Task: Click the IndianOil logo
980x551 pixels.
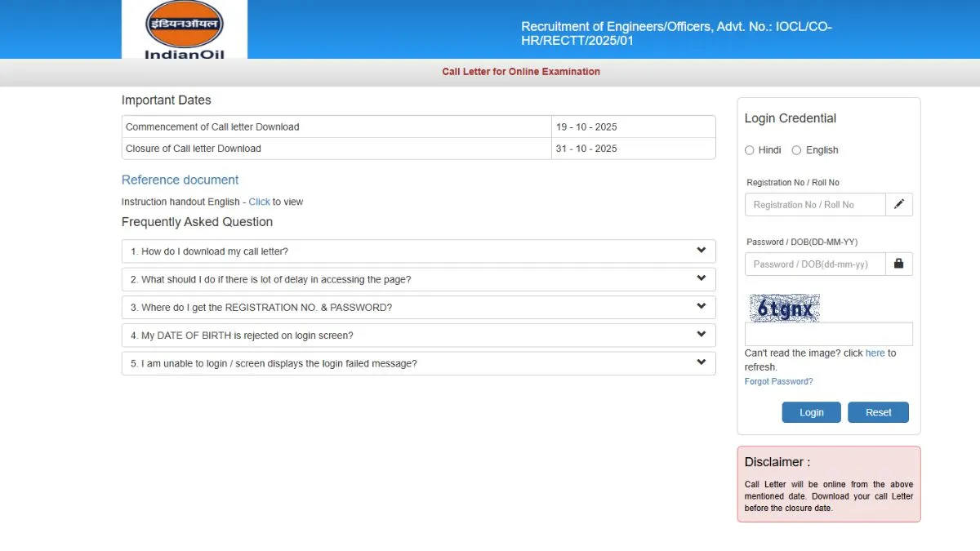Action: [x=183, y=27]
